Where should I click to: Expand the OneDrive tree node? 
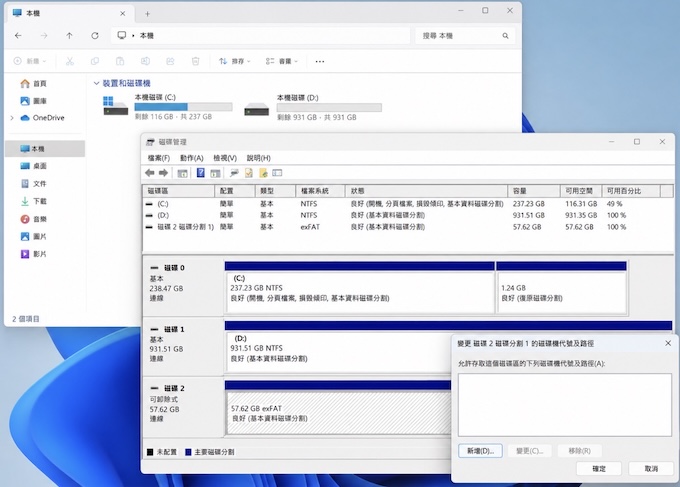coord(12,118)
